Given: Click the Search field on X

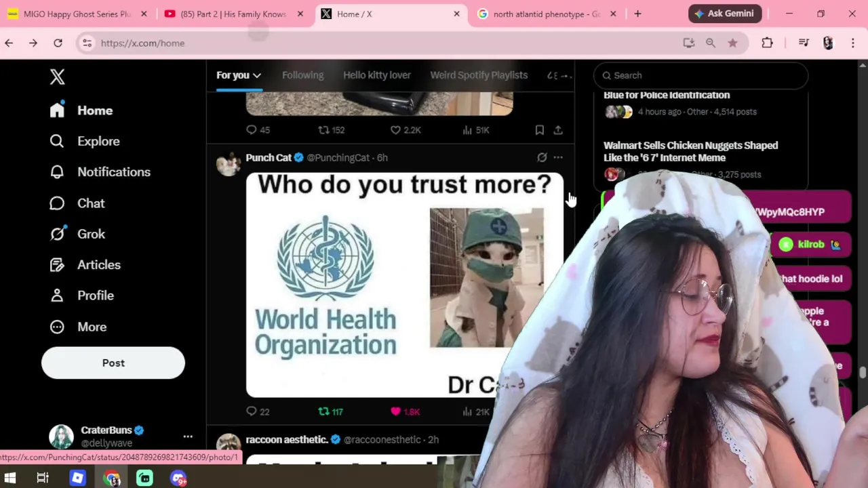Looking at the screenshot, I should click(701, 75).
